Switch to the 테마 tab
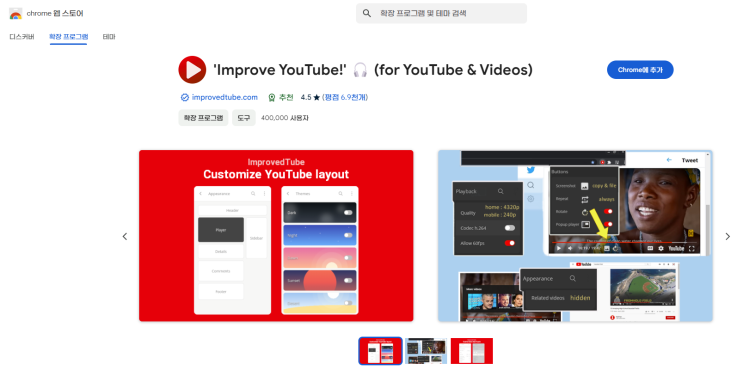 [x=109, y=36]
